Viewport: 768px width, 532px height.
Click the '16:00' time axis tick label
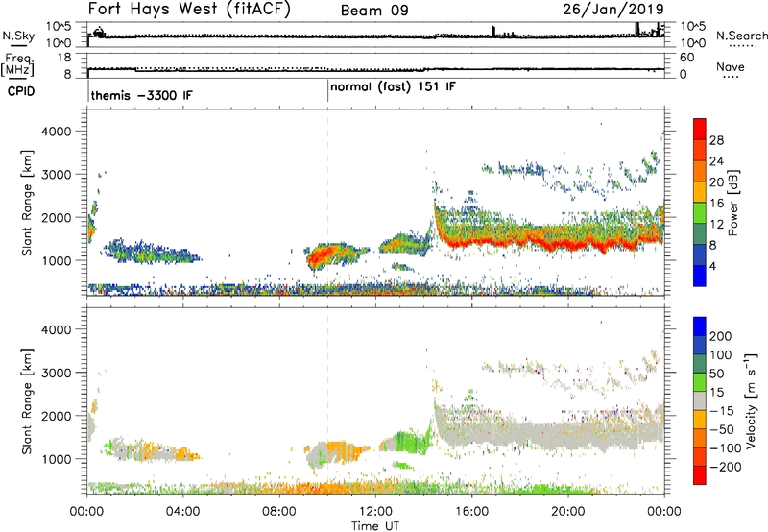[x=471, y=512]
